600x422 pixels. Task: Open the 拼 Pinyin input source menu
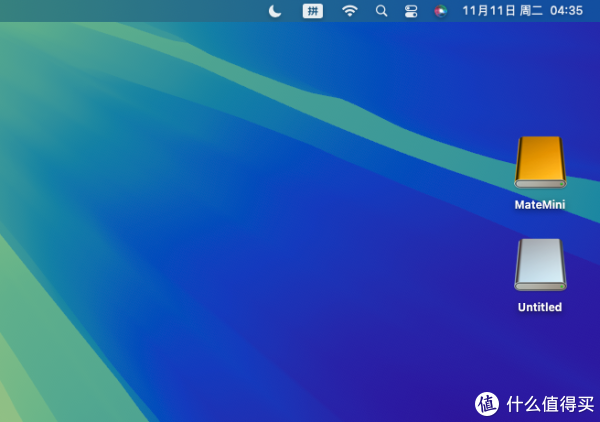click(x=313, y=10)
